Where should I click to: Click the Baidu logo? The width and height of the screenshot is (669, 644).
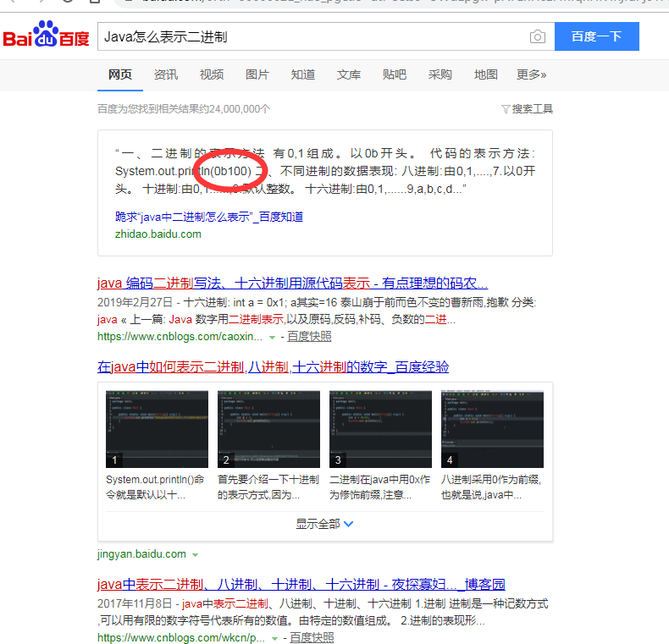[46, 34]
